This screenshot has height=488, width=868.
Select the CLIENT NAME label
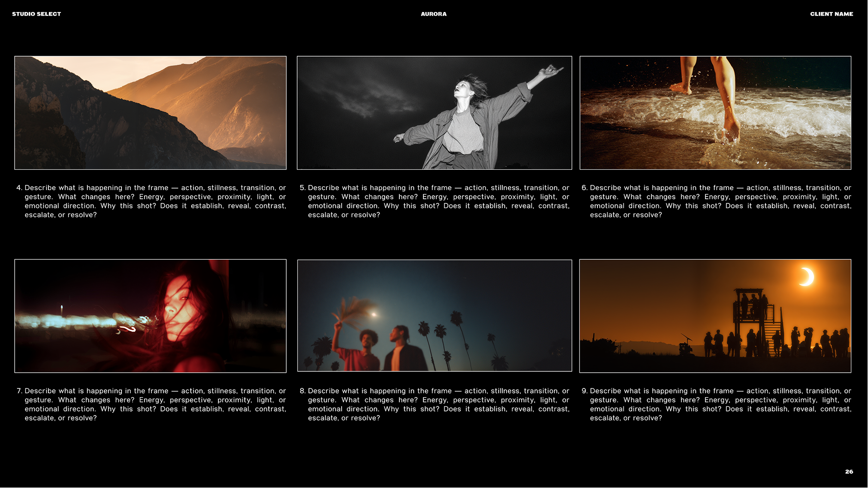tap(831, 14)
